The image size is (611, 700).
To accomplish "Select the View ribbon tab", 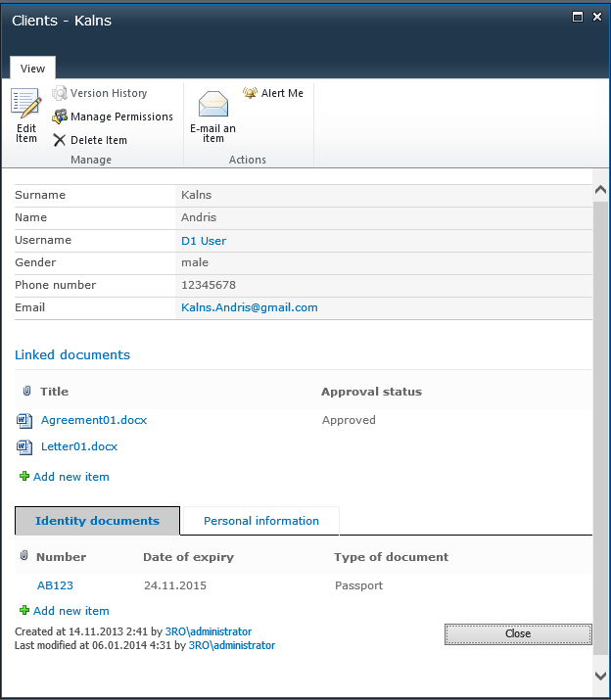I will click(33, 69).
